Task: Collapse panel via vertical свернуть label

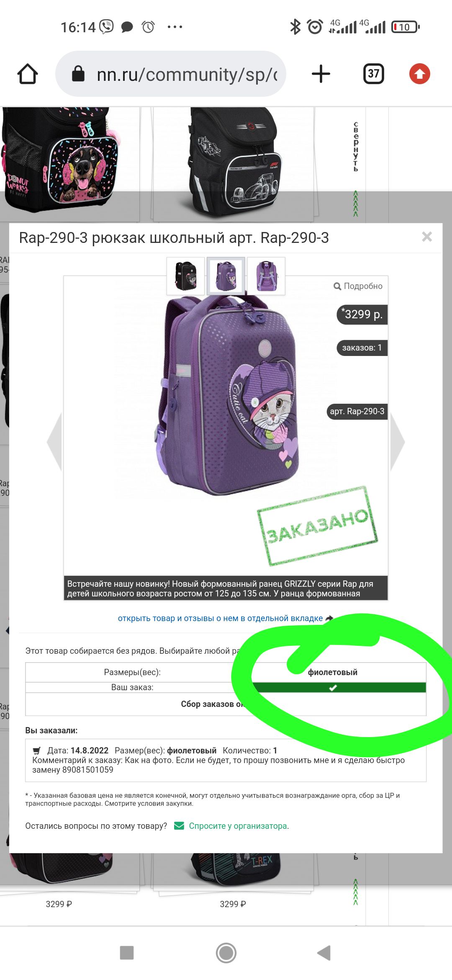Action: click(356, 147)
